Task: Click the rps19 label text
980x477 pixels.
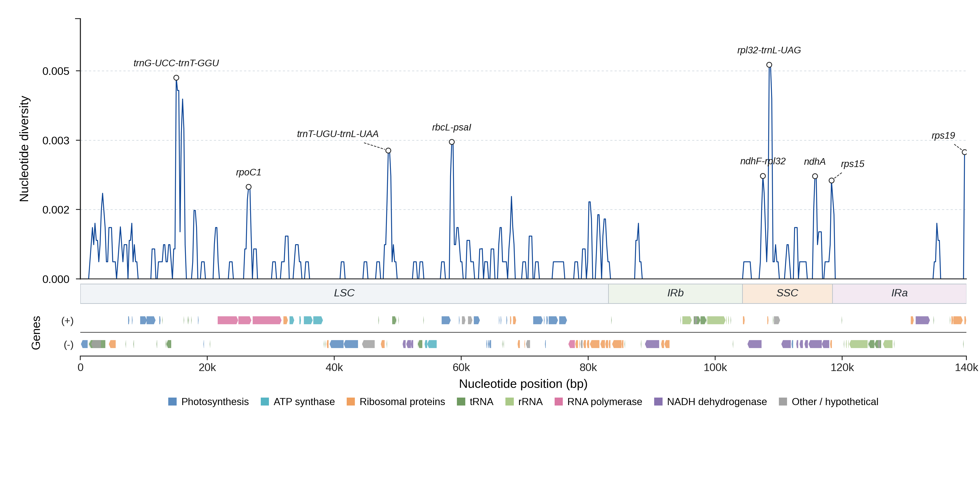Action: (943, 136)
